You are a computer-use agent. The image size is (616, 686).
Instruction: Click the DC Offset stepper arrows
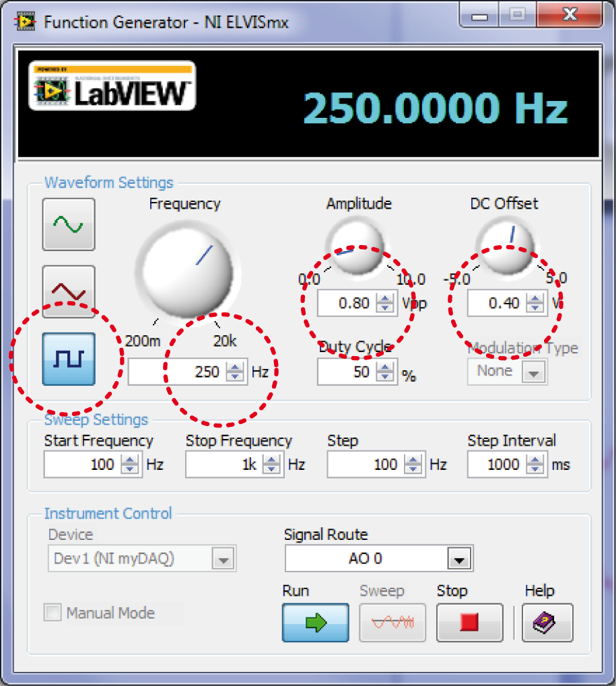(535, 303)
